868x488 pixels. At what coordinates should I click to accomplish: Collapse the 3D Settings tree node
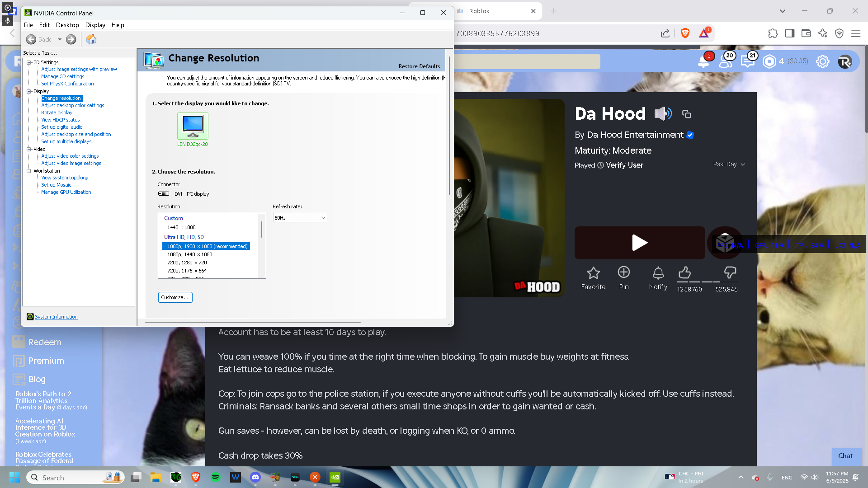(x=29, y=62)
